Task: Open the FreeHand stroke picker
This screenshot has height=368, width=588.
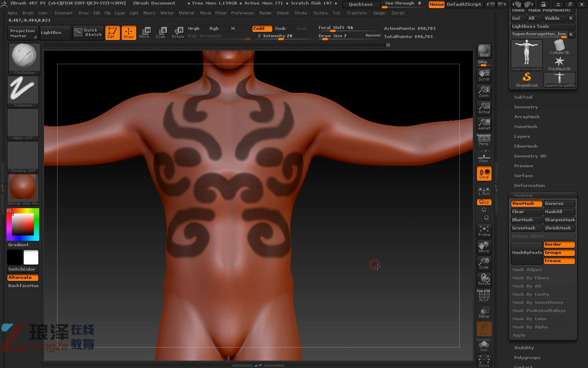Action: pos(23,91)
